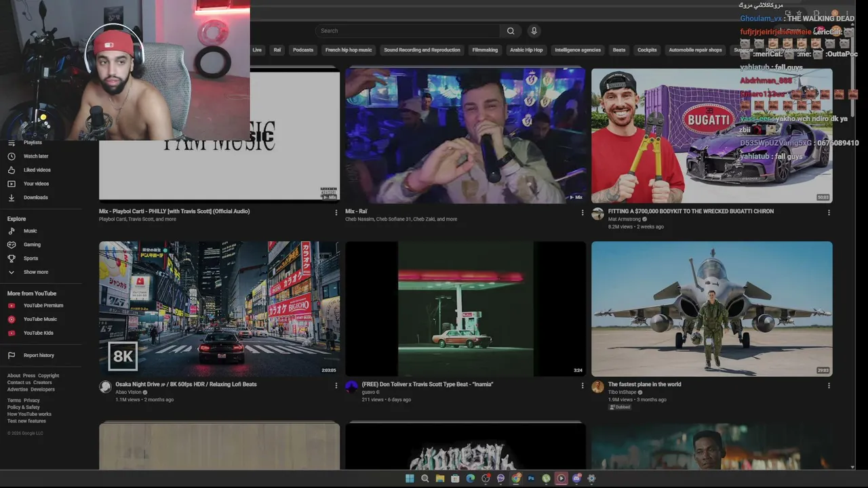Screen dimensions: 868x488
Task: Select the Podcasts filter chip
Action: point(303,49)
